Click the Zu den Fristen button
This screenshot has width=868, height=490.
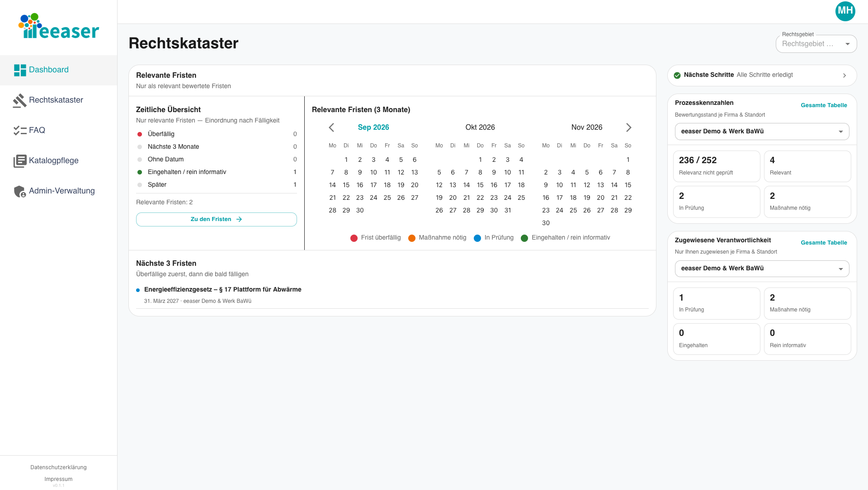click(217, 219)
